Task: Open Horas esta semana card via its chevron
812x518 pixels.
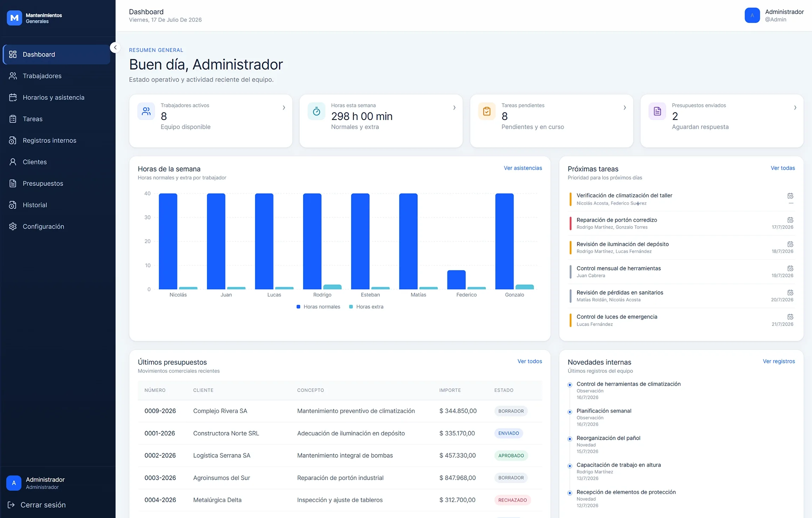Action: (x=454, y=108)
